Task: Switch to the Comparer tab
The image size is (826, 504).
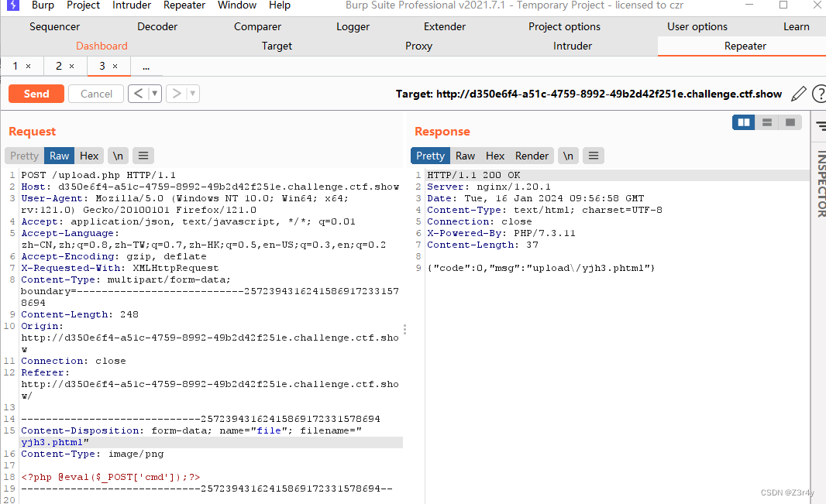Action: 257,27
